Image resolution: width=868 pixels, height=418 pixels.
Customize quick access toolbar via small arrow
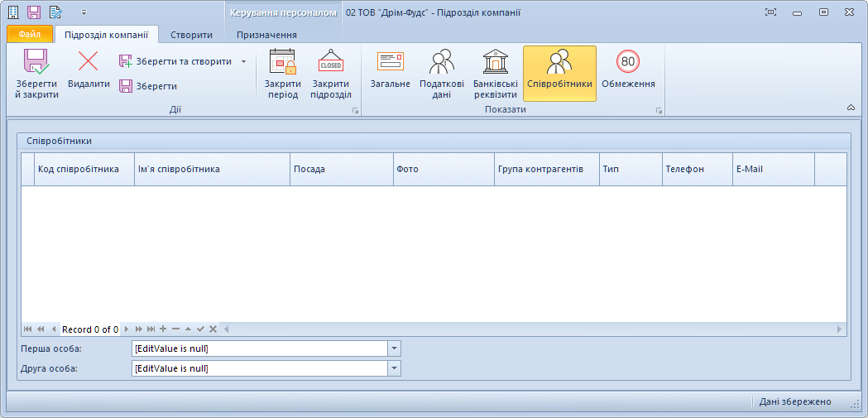pyautogui.click(x=84, y=12)
